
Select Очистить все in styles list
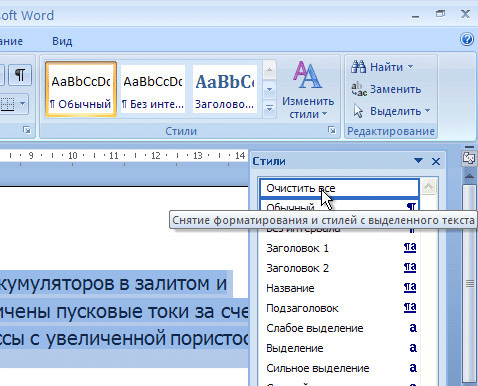[339, 188]
